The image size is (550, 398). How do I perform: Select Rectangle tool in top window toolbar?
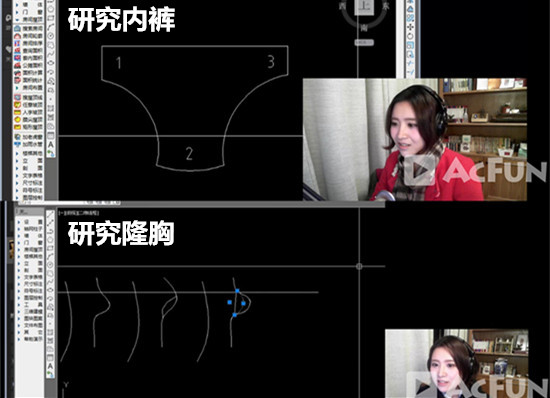[x=51, y=18]
